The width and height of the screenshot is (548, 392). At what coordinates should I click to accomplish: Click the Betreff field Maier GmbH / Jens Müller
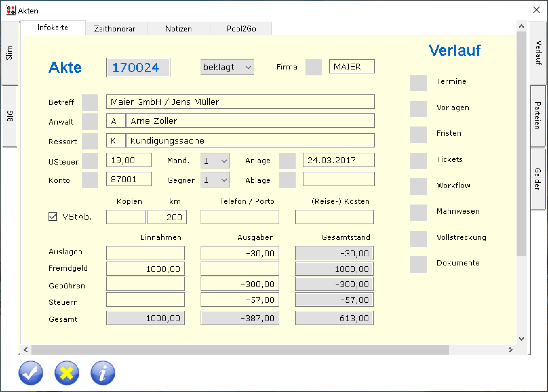(241, 102)
